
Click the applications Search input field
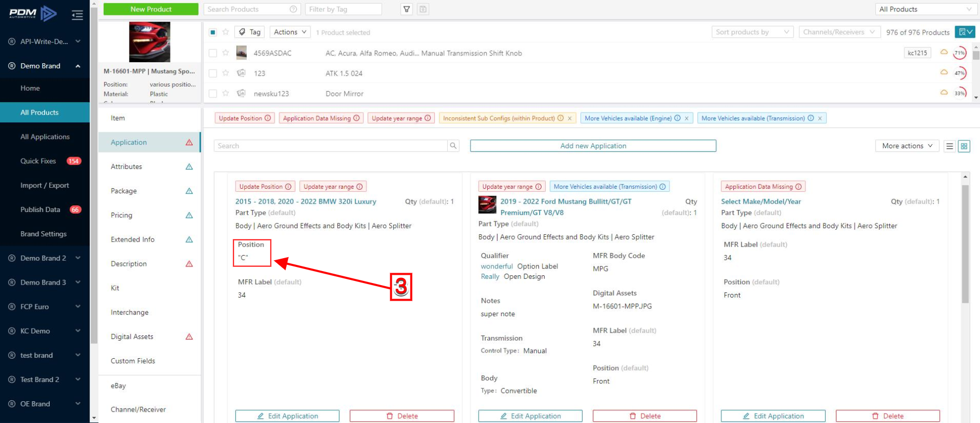331,146
